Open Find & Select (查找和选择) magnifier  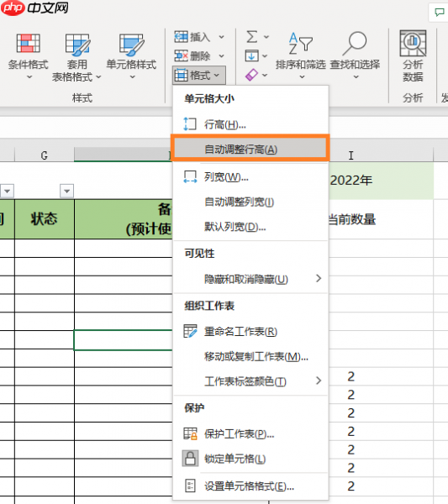pyautogui.click(x=355, y=44)
